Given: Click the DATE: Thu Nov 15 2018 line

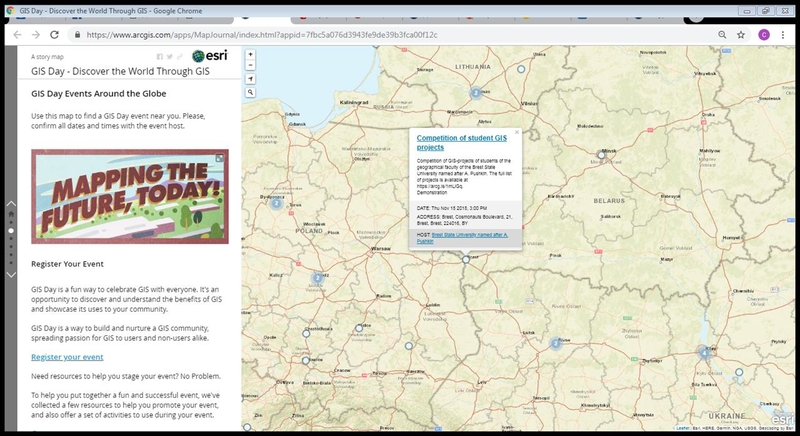Looking at the screenshot, I should coord(452,208).
